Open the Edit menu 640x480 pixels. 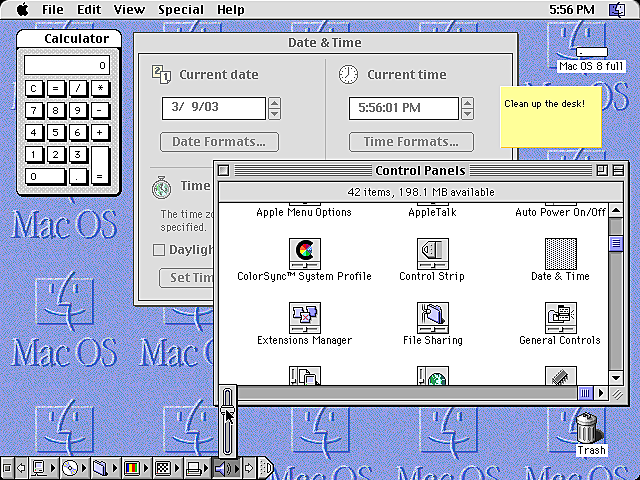click(89, 9)
